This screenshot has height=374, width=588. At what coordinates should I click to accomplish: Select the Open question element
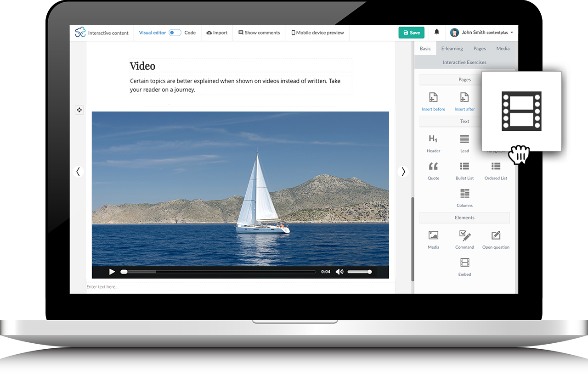tap(496, 240)
